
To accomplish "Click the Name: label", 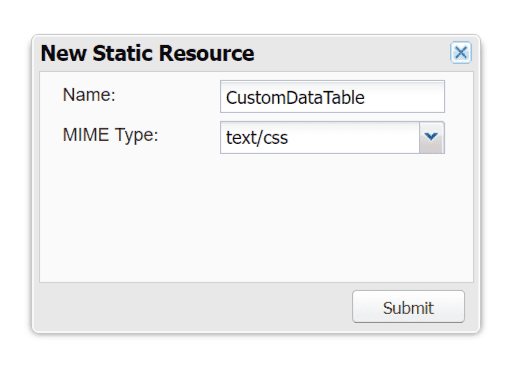I will 89,95.
